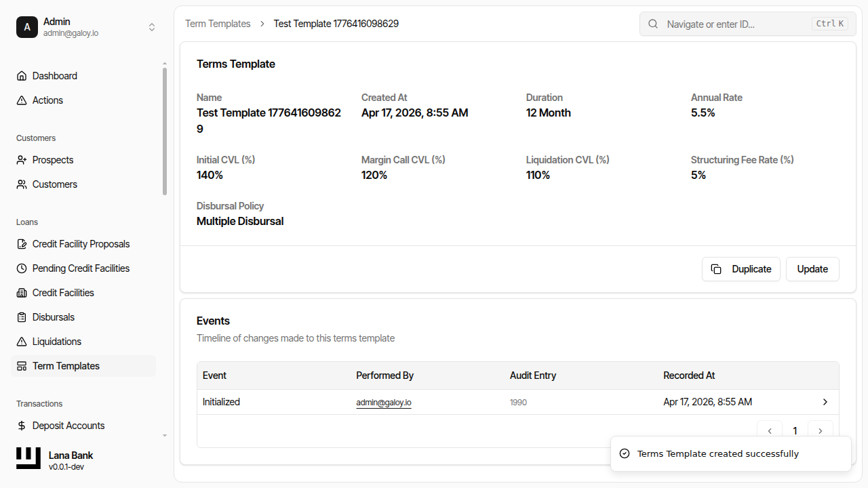Open the next page of events

[821, 430]
